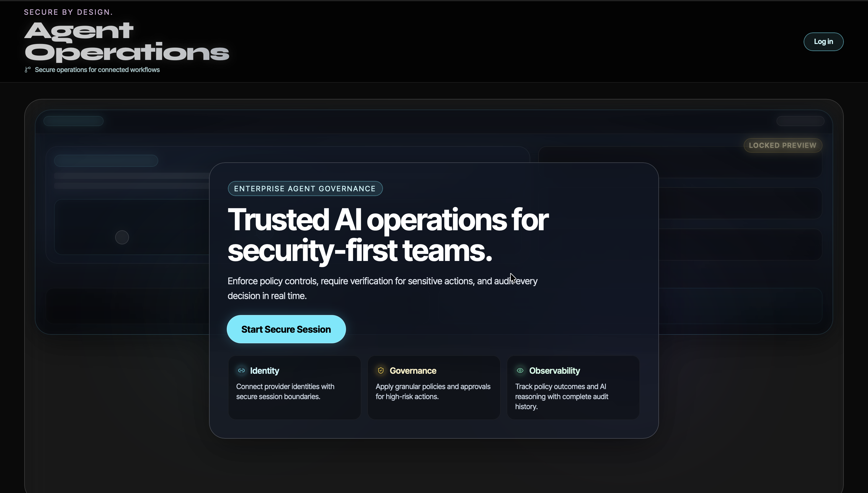The height and width of the screenshot is (493, 868).
Task: Click the Agent Operations title
Action: [127, 42]
